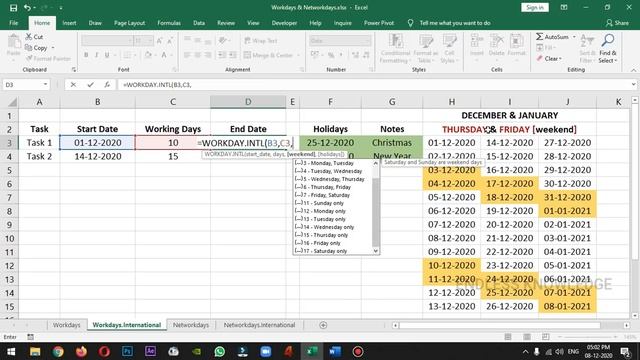This screenshot has height=360, width=640.
Task: Switch to Page Layout view icon in status bar
Action: (x=527, y=337)
